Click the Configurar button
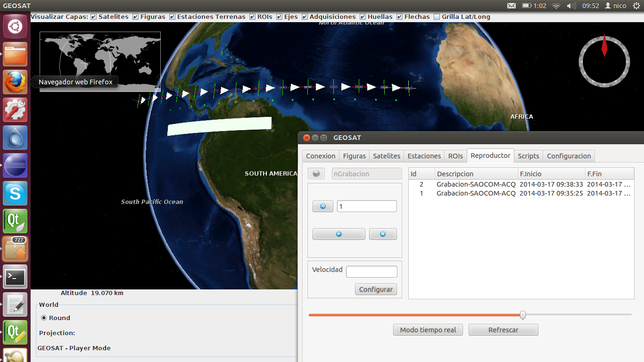This screenshot has width=644, height=362. (x=376, y=289)
